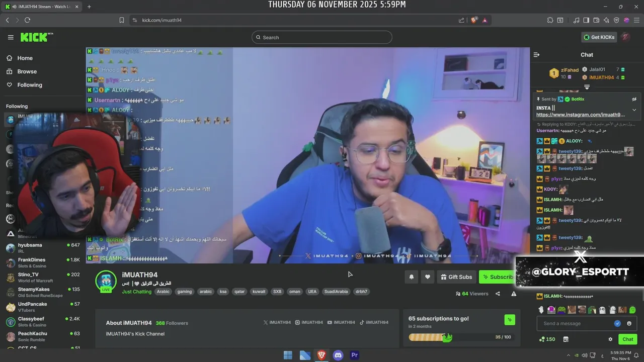Click the Just Chatting category link
Viewport: 644px width, 362px height.
click(x=136, y=292)
